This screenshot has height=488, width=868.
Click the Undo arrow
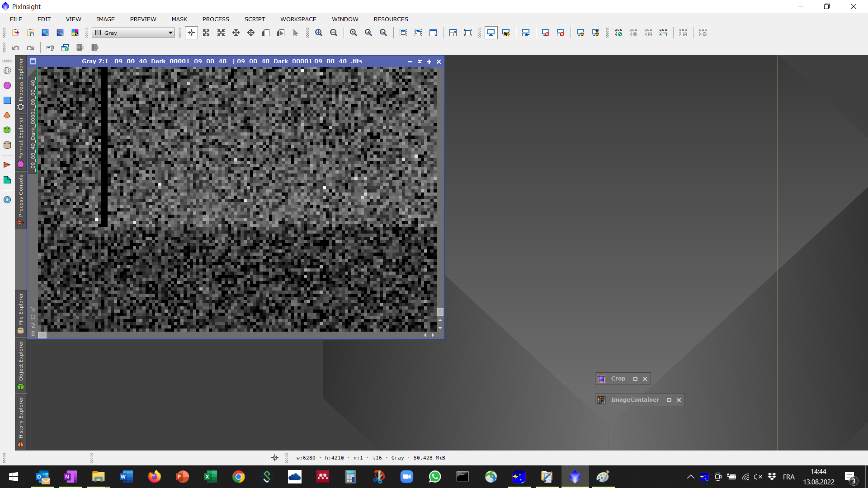(15, 47)
